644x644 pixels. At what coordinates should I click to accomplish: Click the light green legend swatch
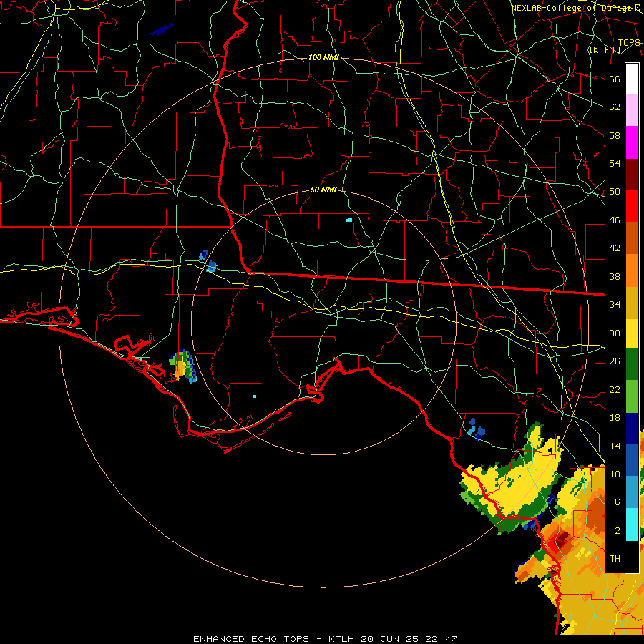(632, 396)
